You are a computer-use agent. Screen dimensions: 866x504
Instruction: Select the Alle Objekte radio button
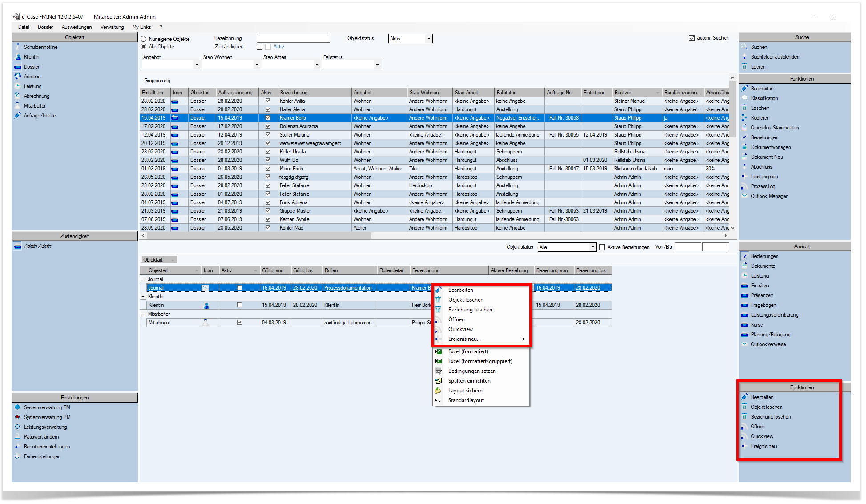144,47
